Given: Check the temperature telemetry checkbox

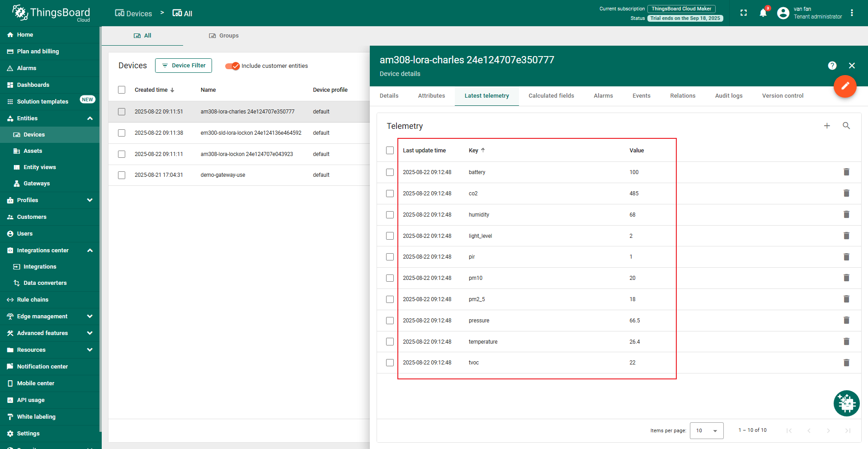Looking at the screenshot, I should point(390,342).
